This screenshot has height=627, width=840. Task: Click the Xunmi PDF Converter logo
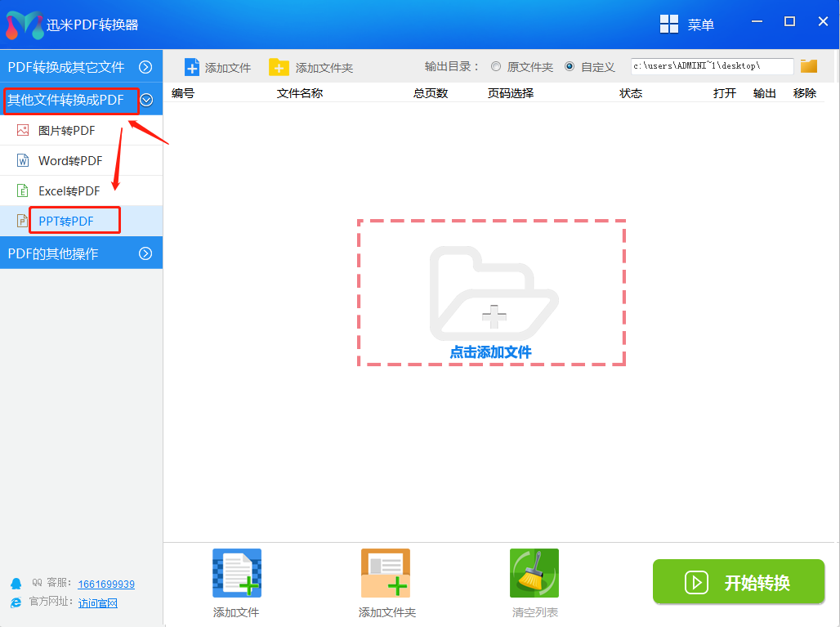coord(24,25)
